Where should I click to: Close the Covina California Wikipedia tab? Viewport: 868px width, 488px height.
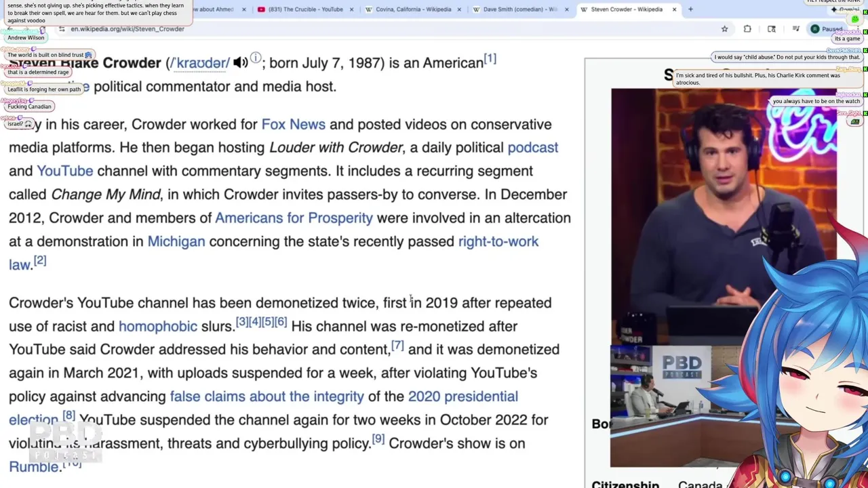459,9
